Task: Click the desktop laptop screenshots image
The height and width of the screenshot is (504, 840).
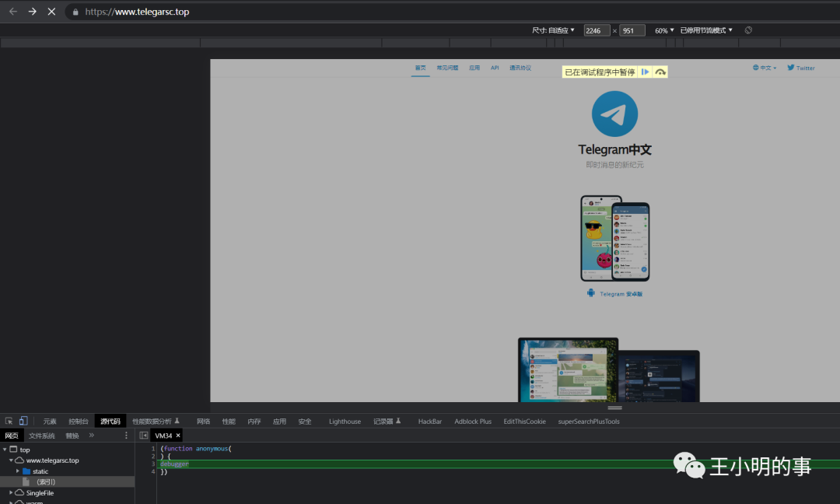Action: [608, 369]
